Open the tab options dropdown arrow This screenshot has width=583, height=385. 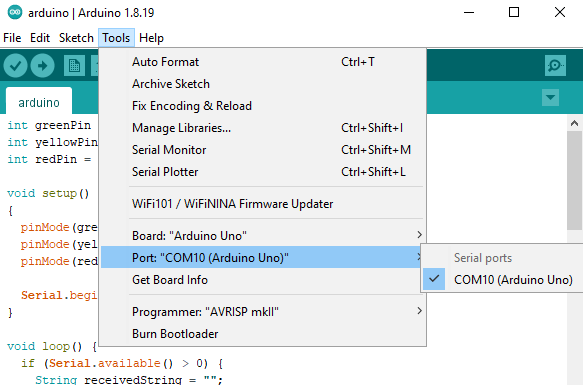tap(550, 97)
